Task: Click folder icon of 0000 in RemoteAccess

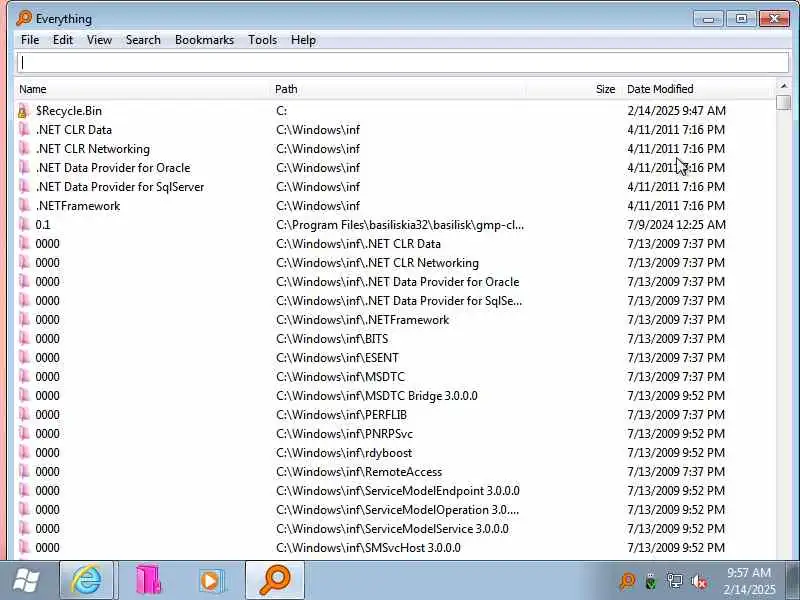Action: point(23,471)
